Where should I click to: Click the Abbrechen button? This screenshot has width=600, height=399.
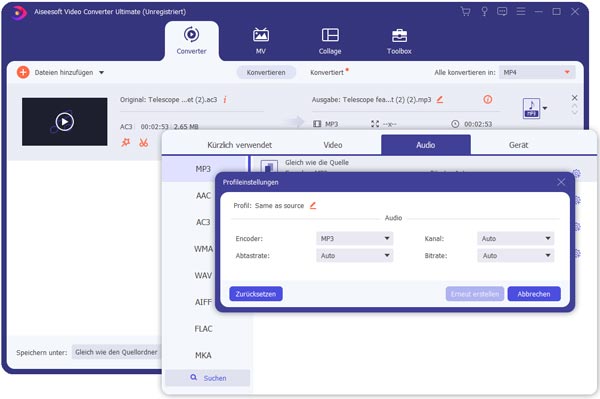[x=534, y=294]
